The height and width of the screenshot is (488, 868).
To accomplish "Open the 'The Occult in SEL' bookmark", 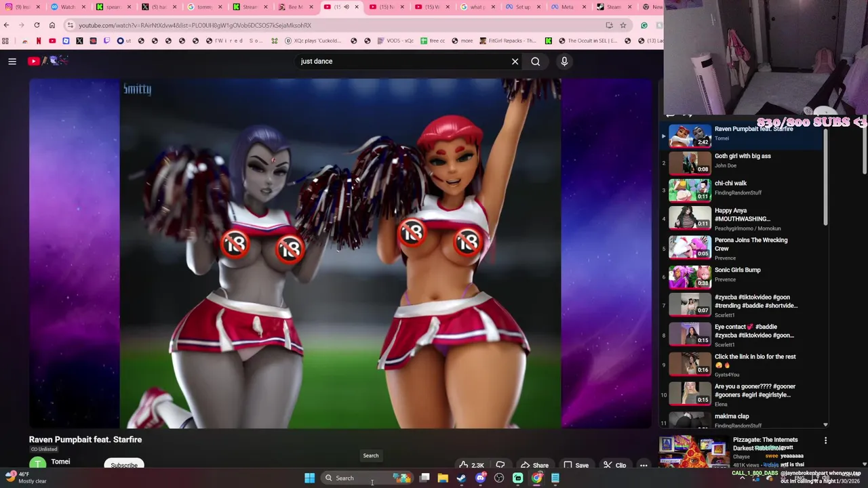I will tap(588, 41).
